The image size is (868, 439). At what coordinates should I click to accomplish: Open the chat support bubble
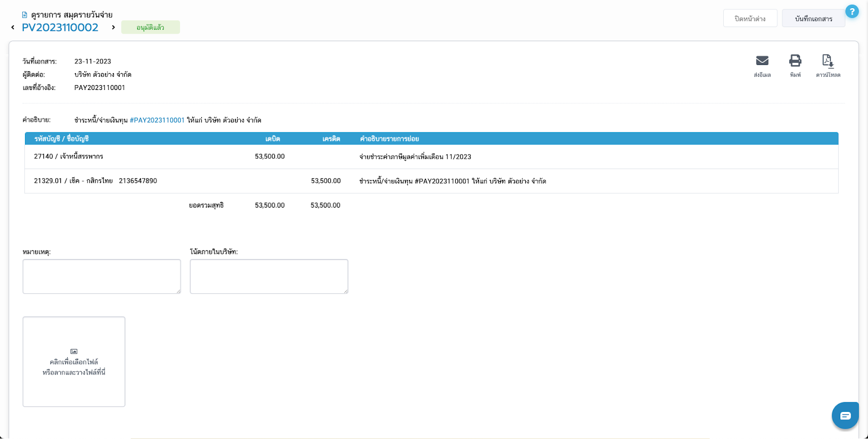click(x=845, y=416)
